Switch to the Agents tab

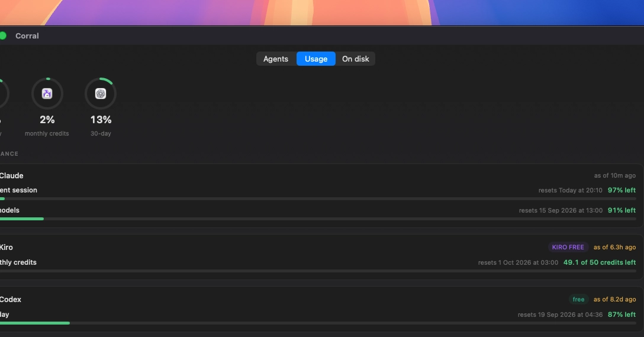coord(276,59)
